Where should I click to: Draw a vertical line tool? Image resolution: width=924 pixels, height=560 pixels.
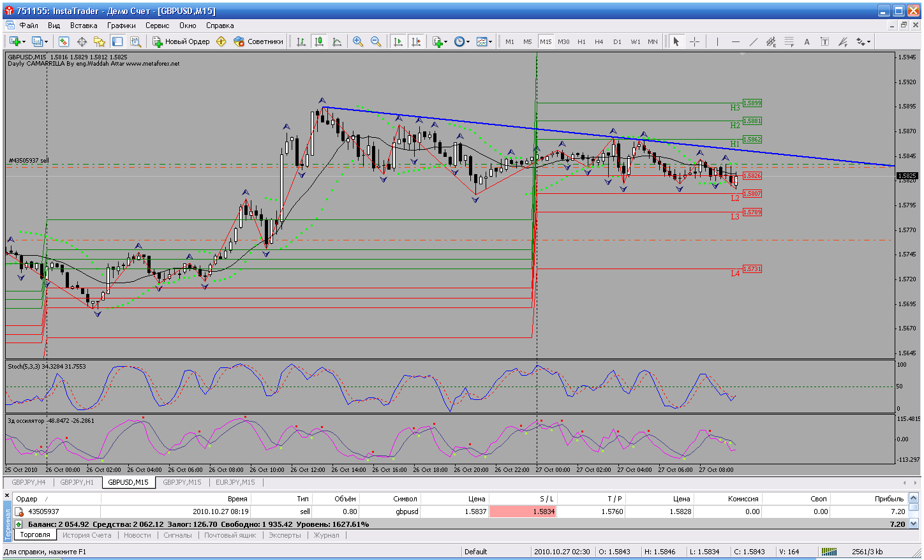pos(717,41)
